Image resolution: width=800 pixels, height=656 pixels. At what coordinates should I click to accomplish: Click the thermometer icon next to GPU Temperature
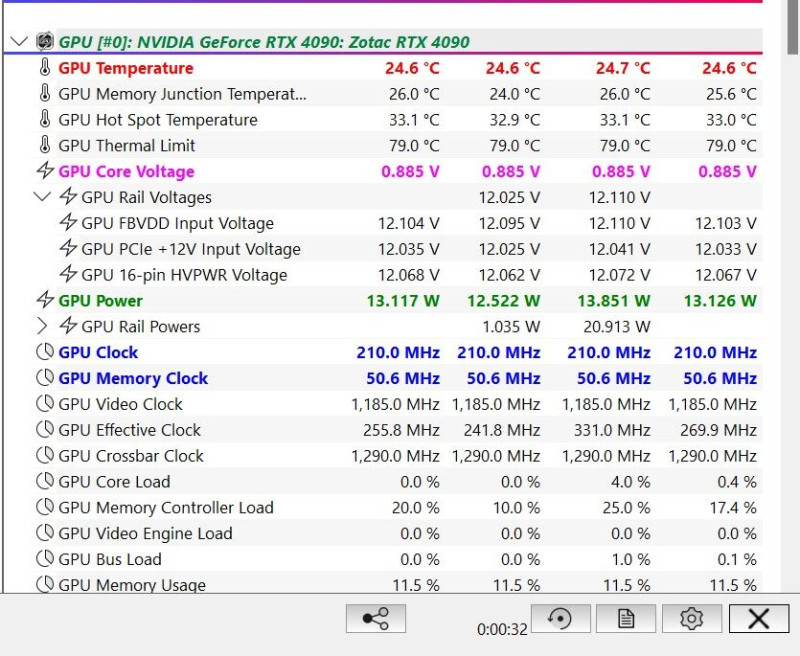pos(45,67)
